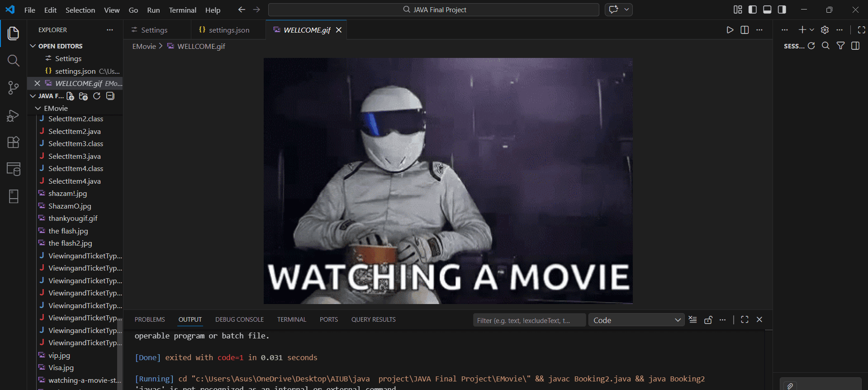Refresh the explorer file tree
The image size is (868, 390).
click(x=97, y=96)
